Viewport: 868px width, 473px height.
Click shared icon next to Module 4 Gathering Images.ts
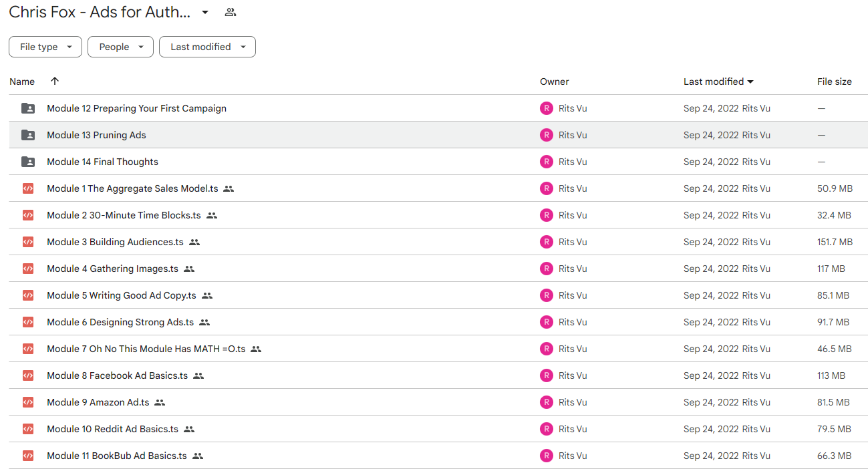point(189,269)
